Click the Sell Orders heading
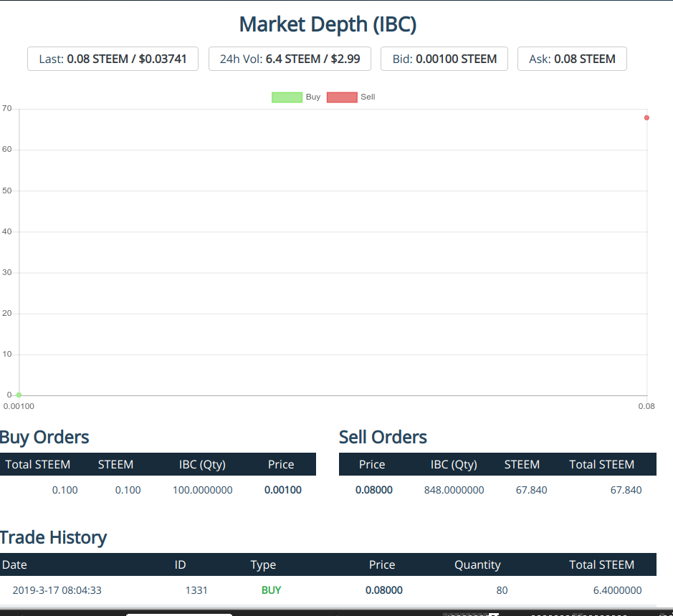Screen dimensions: 673x616 pos(383,437)
